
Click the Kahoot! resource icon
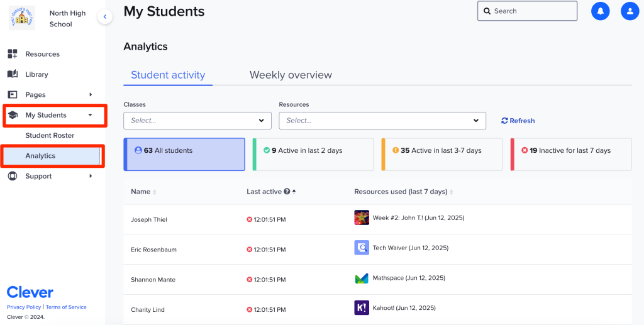click(362, 308)
